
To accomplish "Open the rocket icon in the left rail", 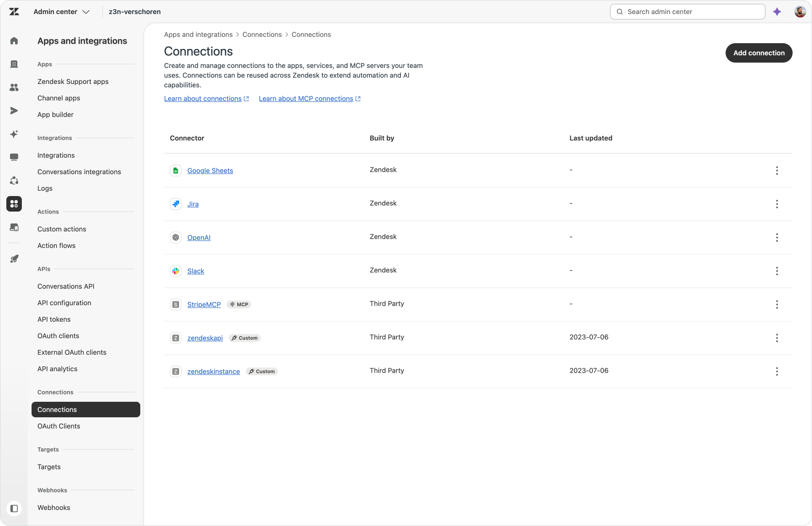I will 14,259.
